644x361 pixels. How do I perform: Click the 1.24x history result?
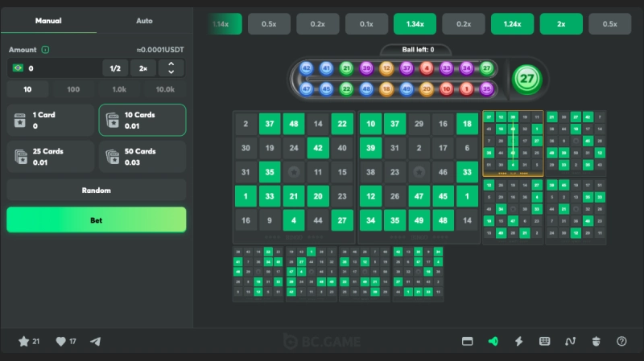tap(512, 24)
